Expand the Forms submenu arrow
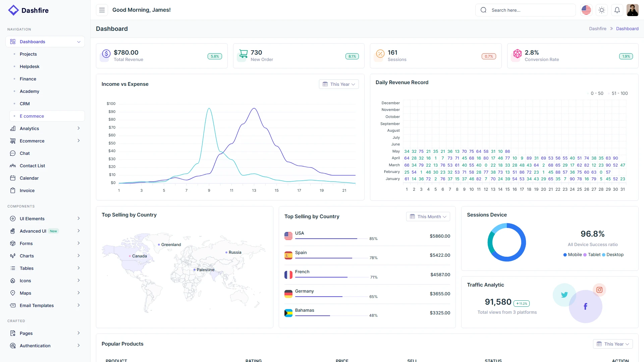Image resolution: width=644 pixels, height=362 pixels. [78, 243]
